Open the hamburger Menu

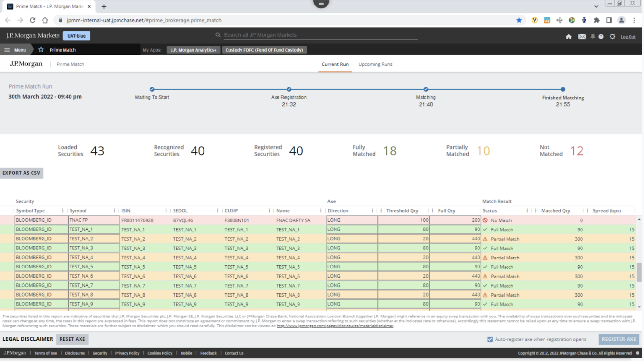click(x=15, y=50)
